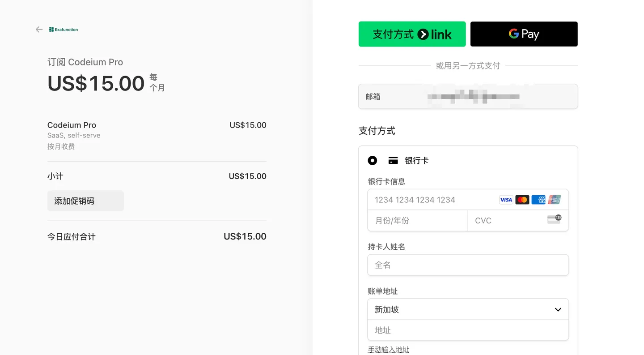Click the 地址 address input field
Screen dimensions: 644x355
468,330
